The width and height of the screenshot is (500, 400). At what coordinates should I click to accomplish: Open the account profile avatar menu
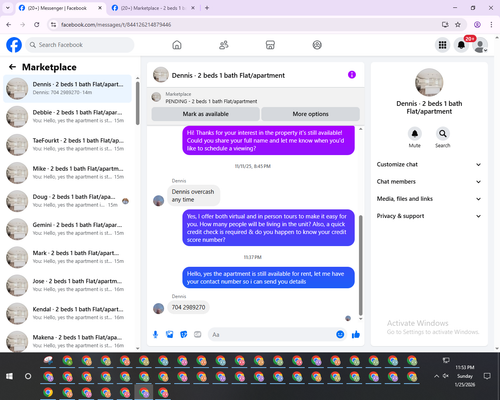[x=480, y=45]
